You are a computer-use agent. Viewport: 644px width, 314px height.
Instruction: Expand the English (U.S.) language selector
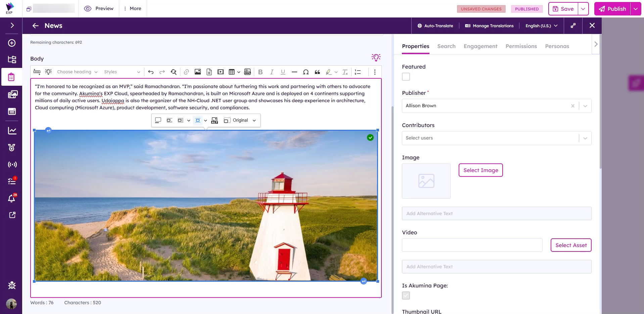[541, 26]
